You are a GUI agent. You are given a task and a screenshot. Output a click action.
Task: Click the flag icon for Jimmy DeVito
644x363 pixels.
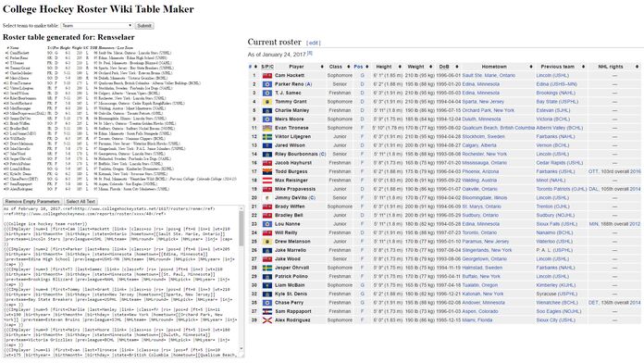point(267,198)
